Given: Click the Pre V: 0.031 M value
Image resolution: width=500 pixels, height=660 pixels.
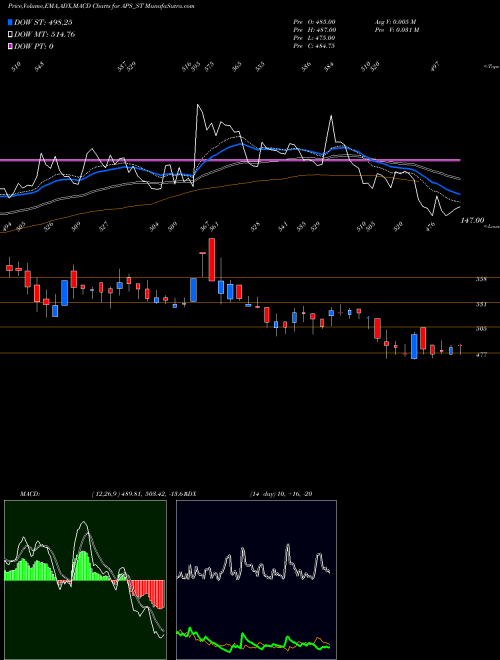Looking at the screenshot, I should click(396, 30).
